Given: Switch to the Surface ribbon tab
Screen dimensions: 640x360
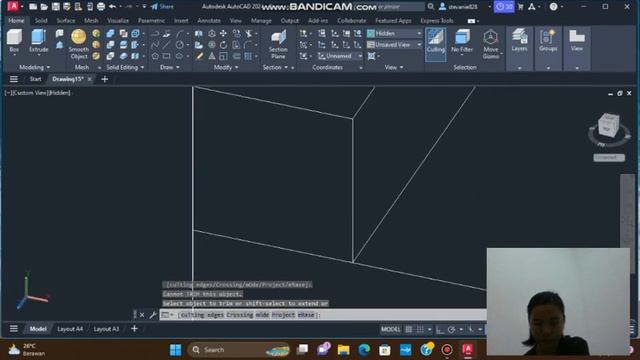Looking at the screenshot, I should [66, 20].
